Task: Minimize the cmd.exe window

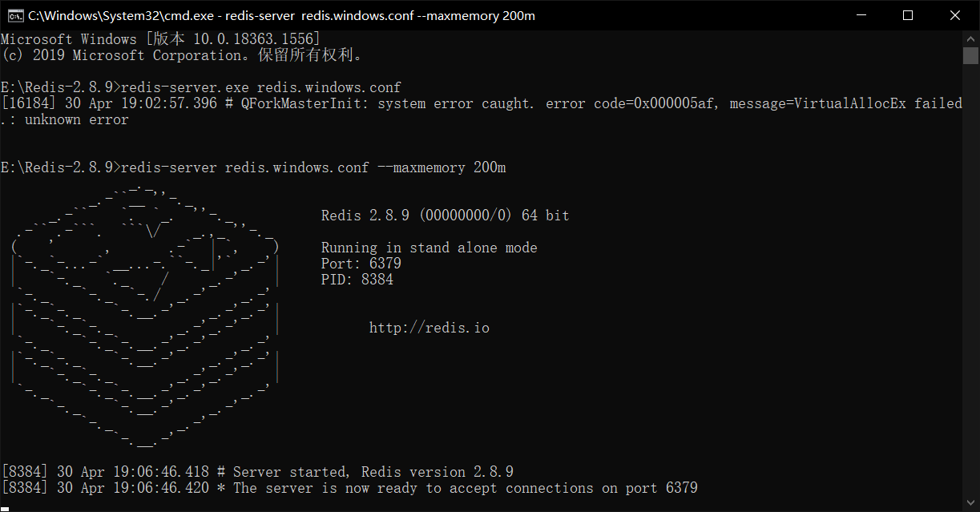Action: (861, 15)
